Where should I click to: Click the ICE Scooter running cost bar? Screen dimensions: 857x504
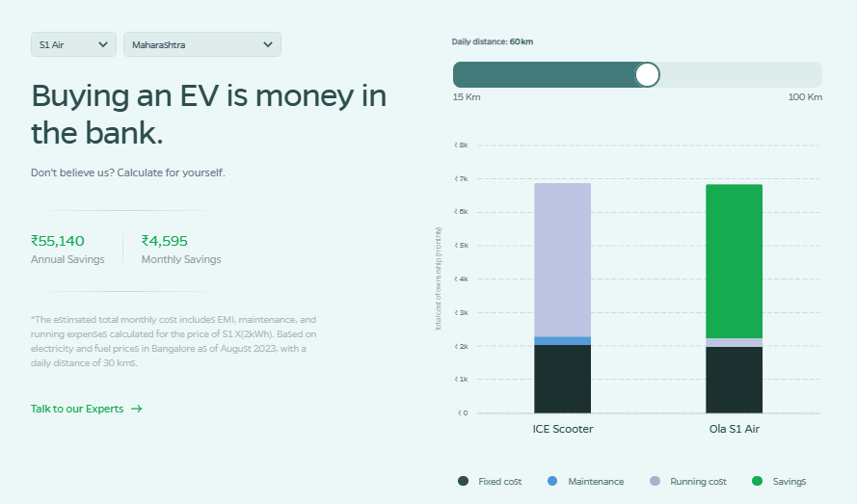(562, 258)
